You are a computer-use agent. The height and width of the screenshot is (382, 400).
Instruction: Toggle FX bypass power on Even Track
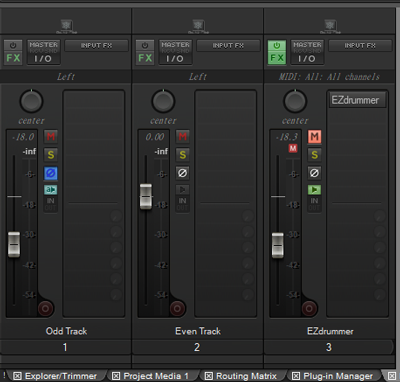[145, 45]
